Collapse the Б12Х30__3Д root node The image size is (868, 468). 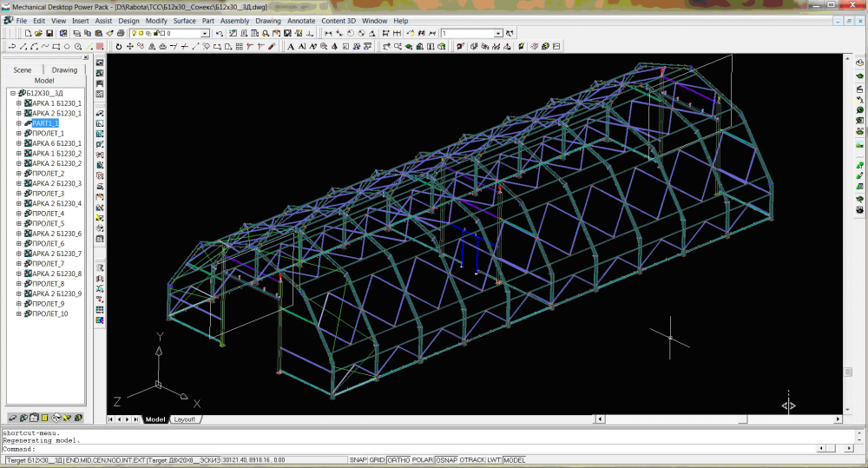12,93
